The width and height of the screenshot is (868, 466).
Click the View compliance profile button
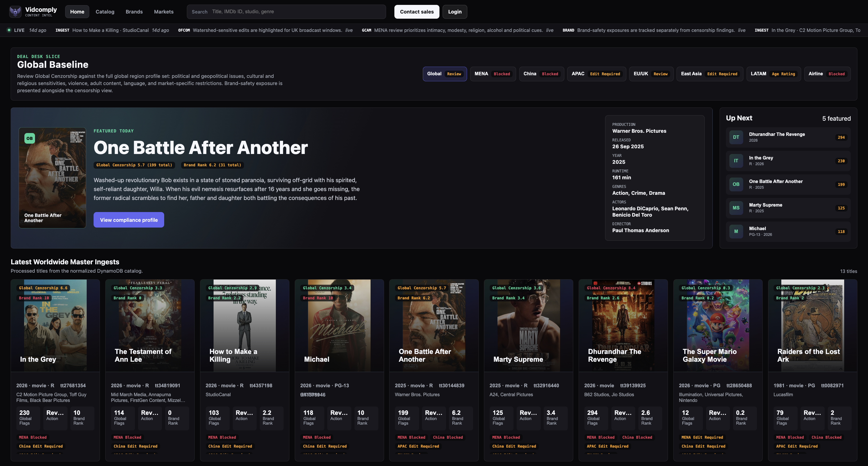(129, 220)
